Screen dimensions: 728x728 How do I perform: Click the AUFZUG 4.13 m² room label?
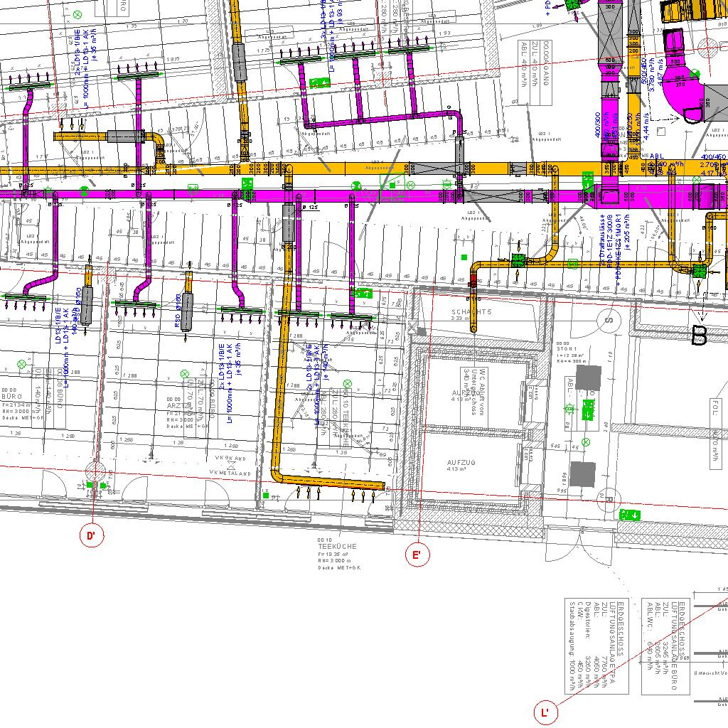pos(461,466)
